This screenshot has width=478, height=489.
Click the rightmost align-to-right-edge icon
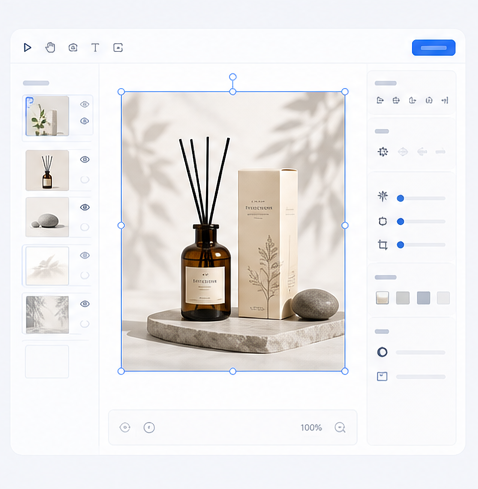445,100
